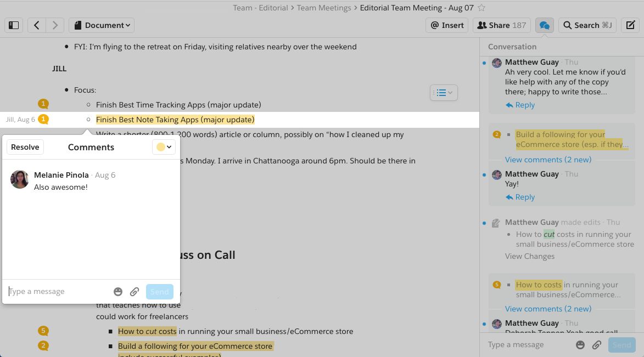The width and height of the screenshot is (644, 357).
Task: Click the emoji icon in conversation pane
Action: [580, 345]
